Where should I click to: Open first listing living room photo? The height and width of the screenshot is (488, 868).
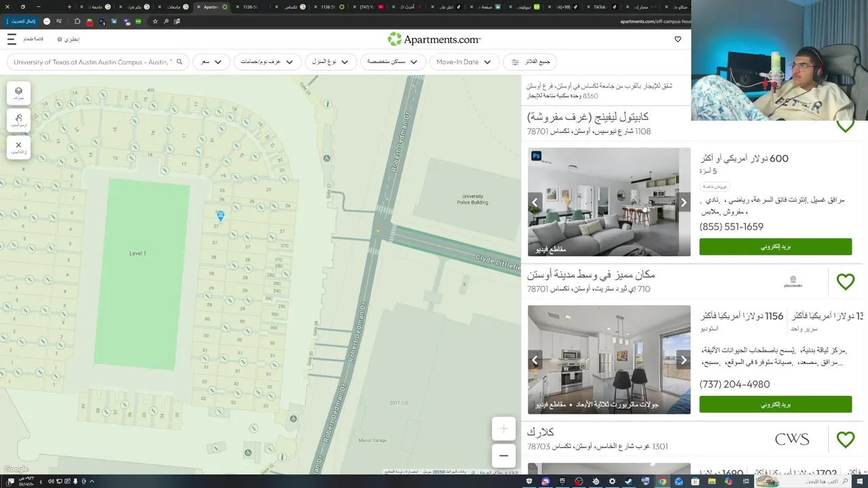click(609, 202)
